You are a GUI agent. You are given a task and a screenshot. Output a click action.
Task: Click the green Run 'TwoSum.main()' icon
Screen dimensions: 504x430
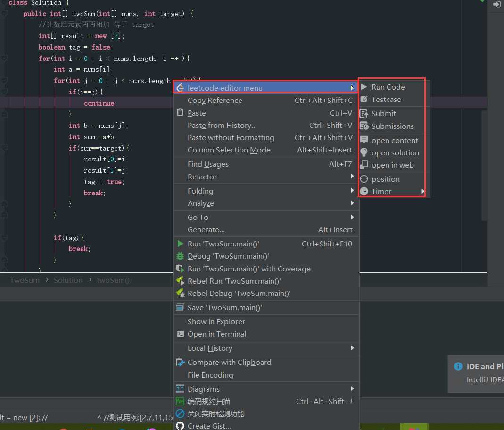[x=180, y=244]
